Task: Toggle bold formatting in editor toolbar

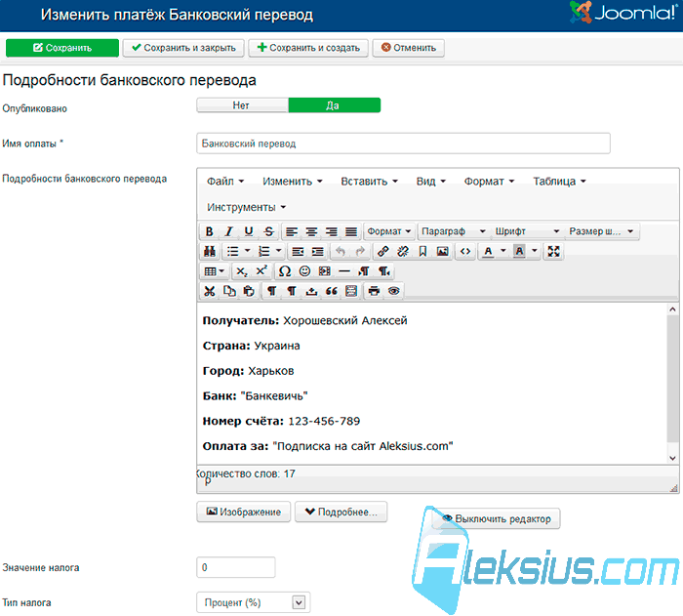Action: click(209, 231)
